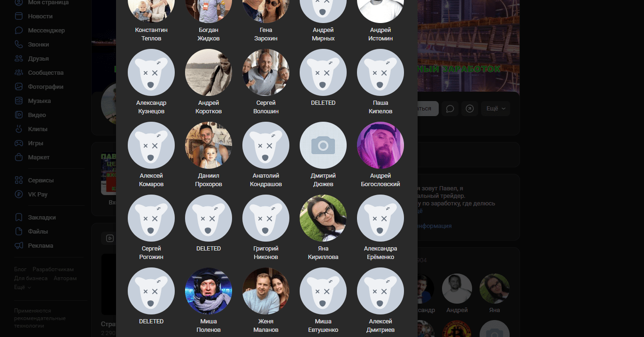
Task: Click the Для бизнеса footer link
Action: 31,278
